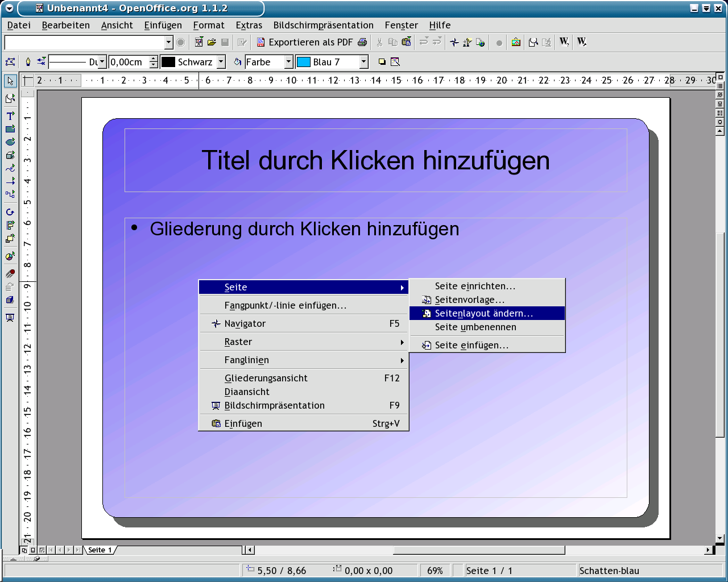Select the Text tool in the toolbox

[x=10, y=115]
